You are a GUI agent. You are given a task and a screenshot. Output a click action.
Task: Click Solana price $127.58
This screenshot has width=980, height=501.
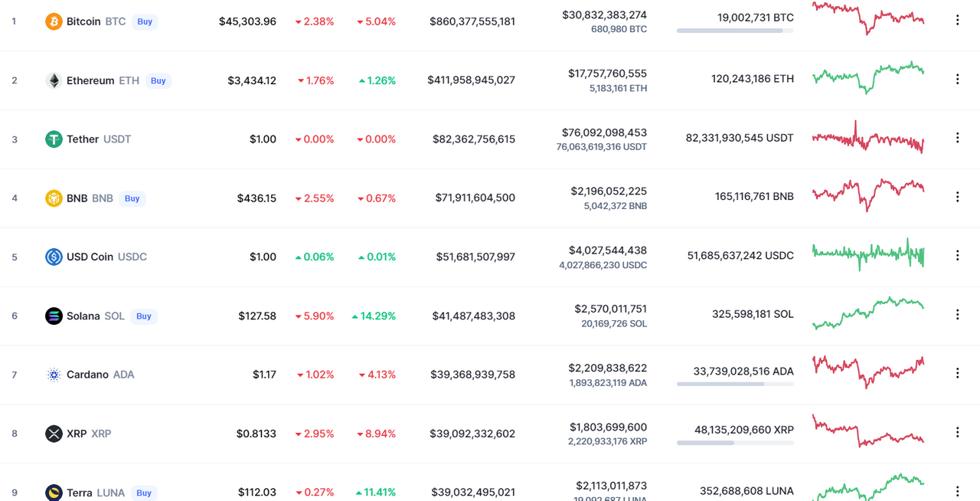point(256,316)
